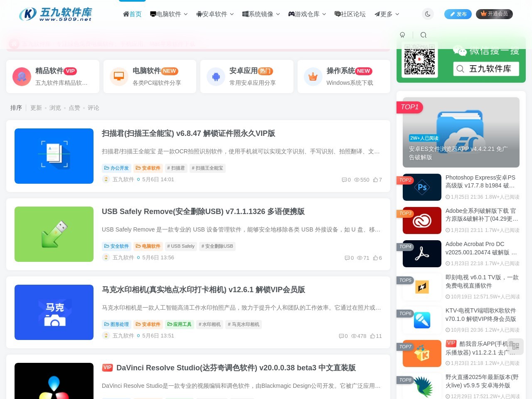Expand the 游戏仓库 menu

(307, 14)
